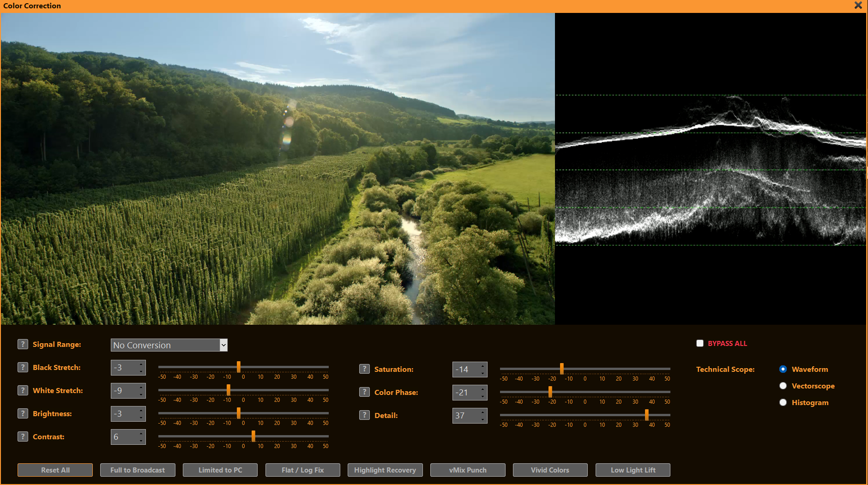This screenshot has height=485, width=868.
Task: Open help icon for Black Stretch
Action: coord(23,367)
